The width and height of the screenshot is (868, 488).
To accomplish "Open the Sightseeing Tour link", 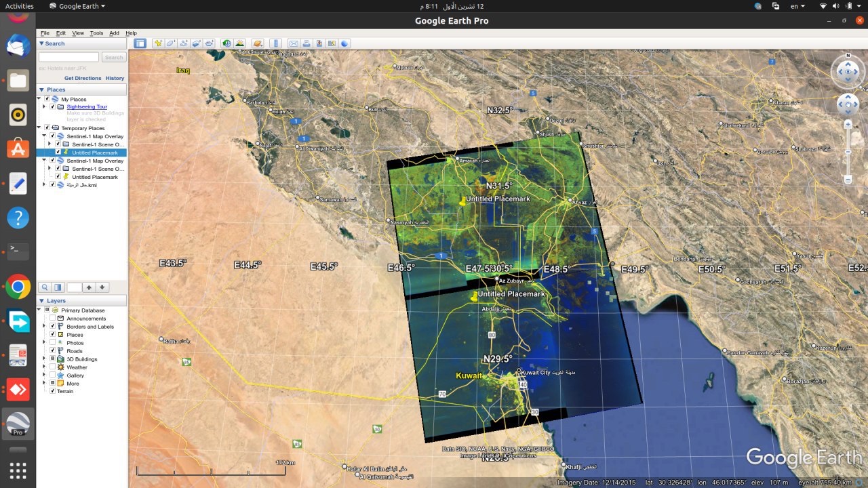I will point(87,106).
